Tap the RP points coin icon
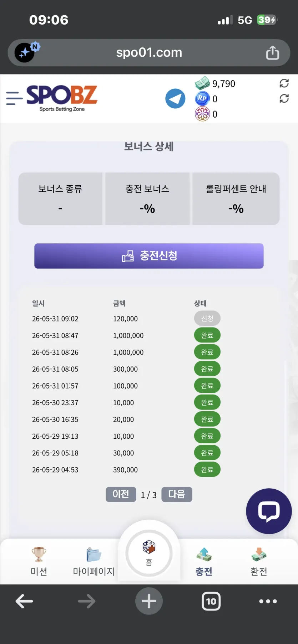 (x=202, y=98)
